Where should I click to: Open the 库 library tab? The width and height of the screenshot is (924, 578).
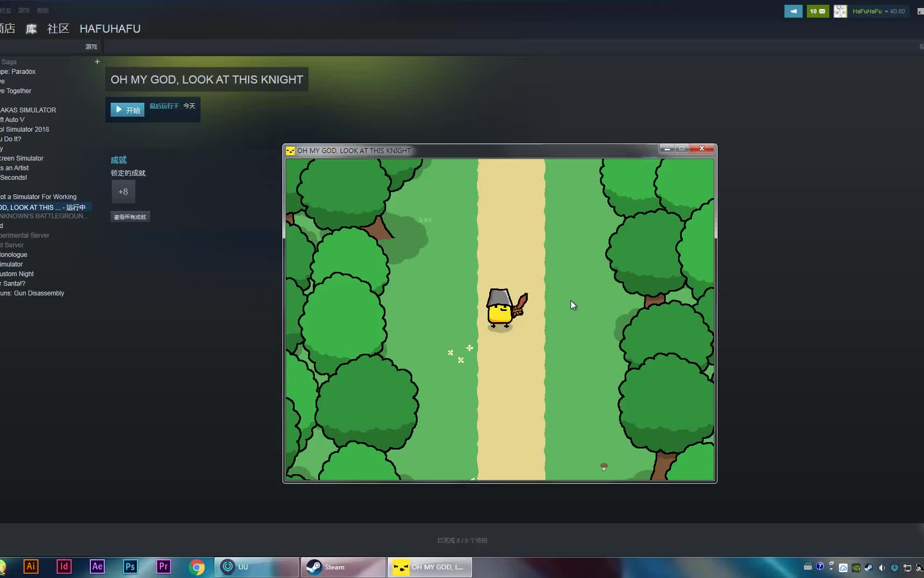(x=32, y=29)
